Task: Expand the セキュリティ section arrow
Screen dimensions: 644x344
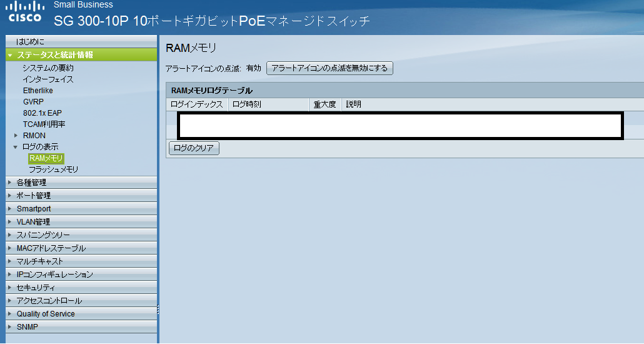Action: [10, 288]
